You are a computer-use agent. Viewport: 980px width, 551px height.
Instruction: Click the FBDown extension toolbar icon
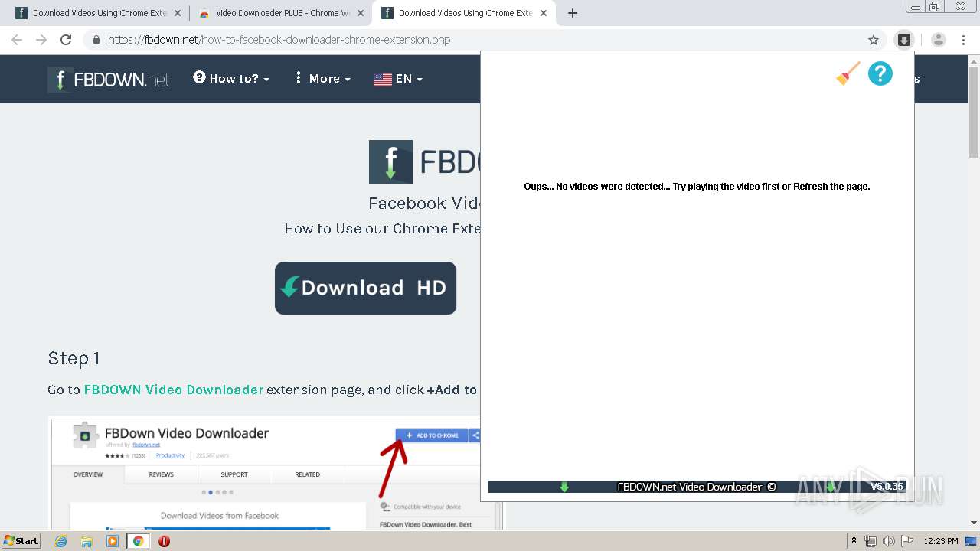click(904, 40)
